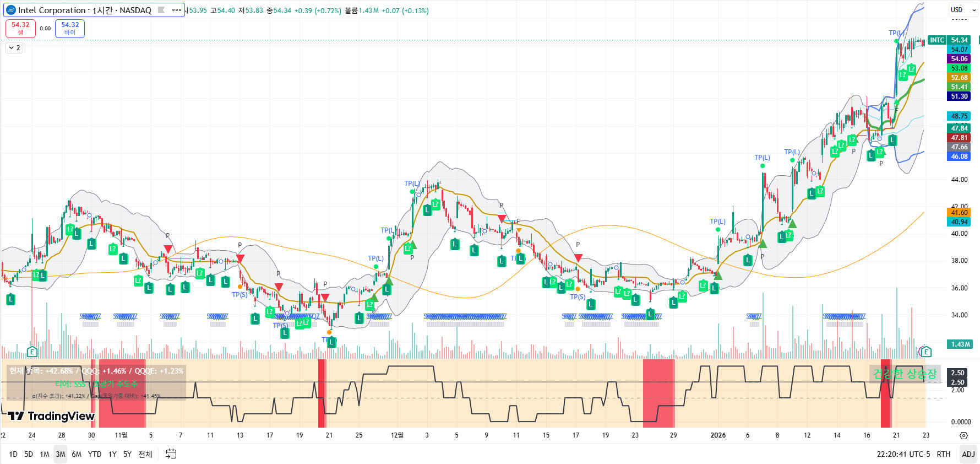Click the orange 52.68 price label
The height and width of the screenshot is (464, 980).
[x=959, y=78]
